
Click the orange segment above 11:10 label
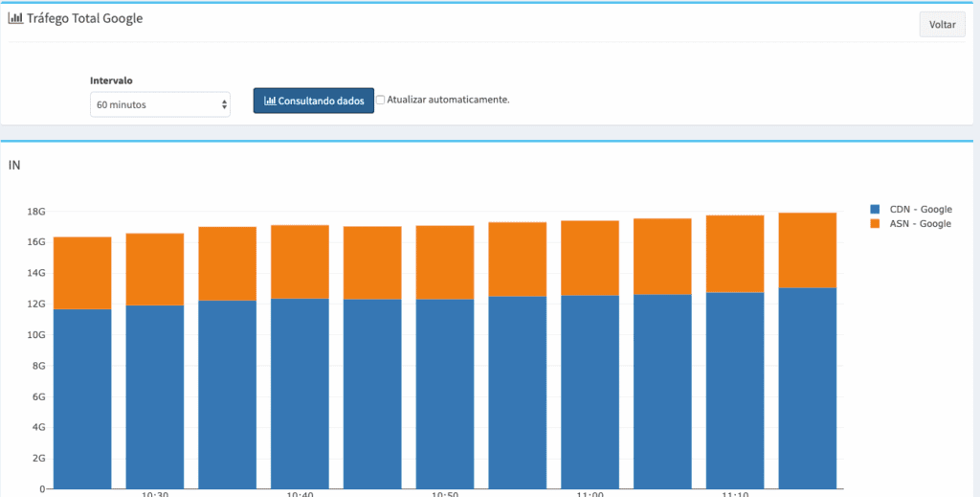(x=735, y=254)
